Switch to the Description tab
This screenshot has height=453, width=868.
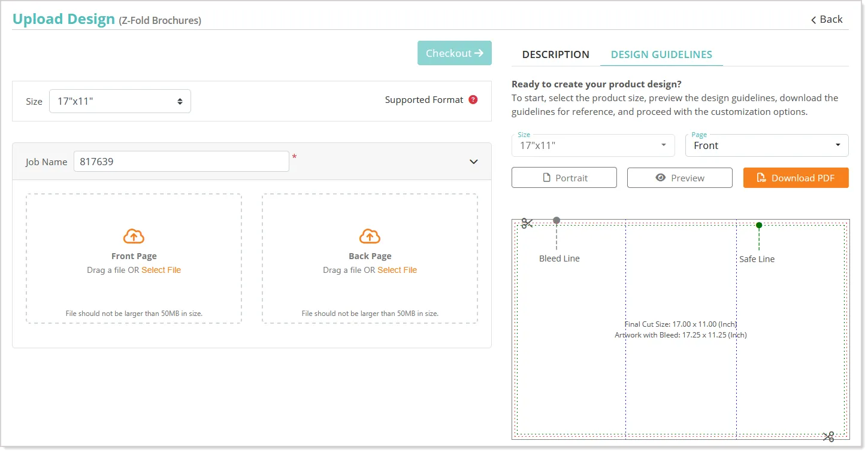pos(556,54)
